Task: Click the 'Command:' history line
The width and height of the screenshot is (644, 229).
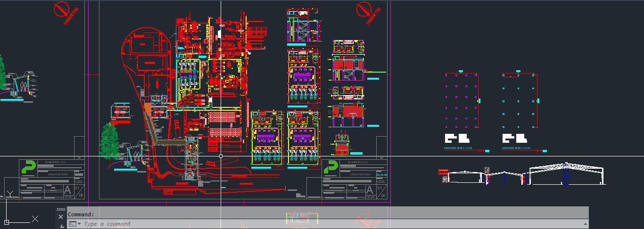Action: 81,214
